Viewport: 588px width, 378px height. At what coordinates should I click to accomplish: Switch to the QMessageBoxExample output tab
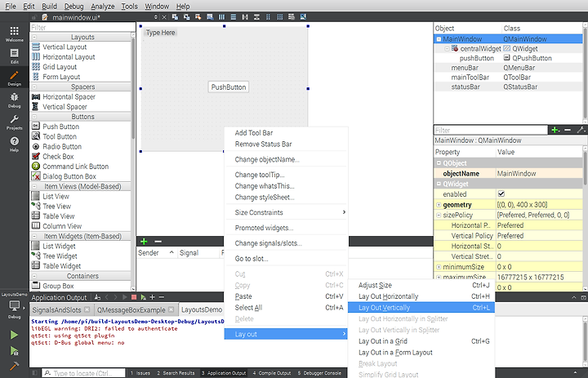coord(131,310)
